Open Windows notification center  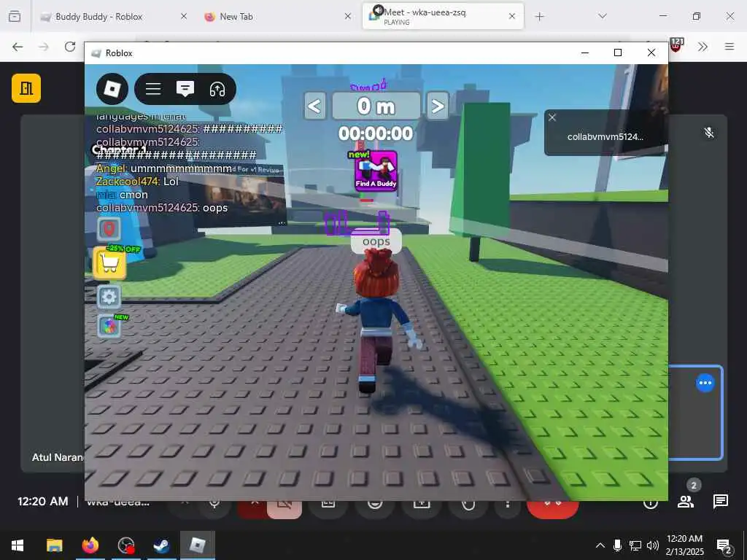[x=723, y=545]
